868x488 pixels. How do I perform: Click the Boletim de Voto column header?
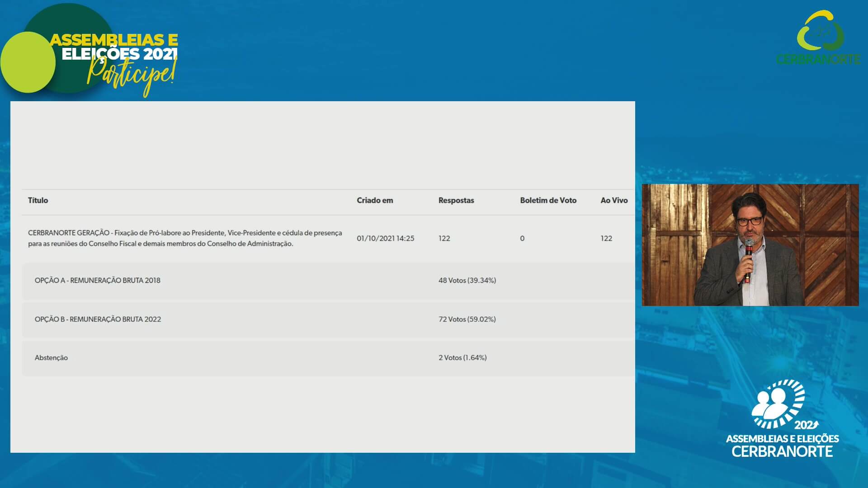[548, 200]
